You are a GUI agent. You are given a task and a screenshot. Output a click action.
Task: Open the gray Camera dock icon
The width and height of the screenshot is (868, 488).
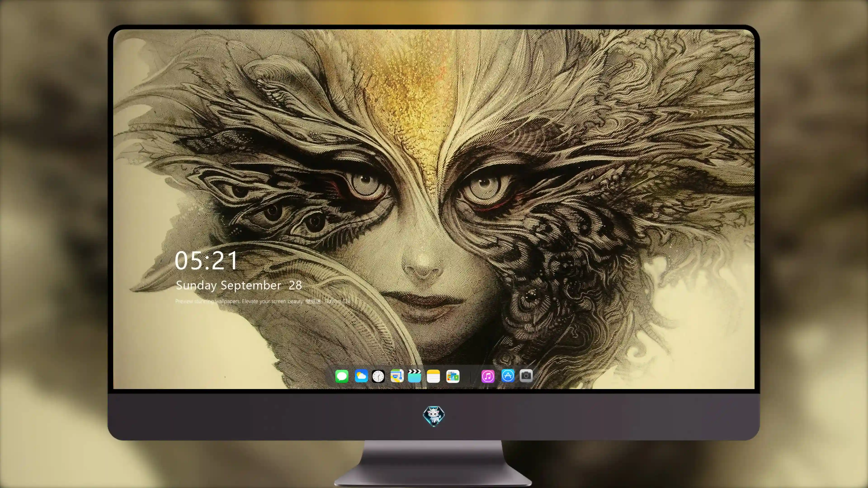(x=526, y=376)
